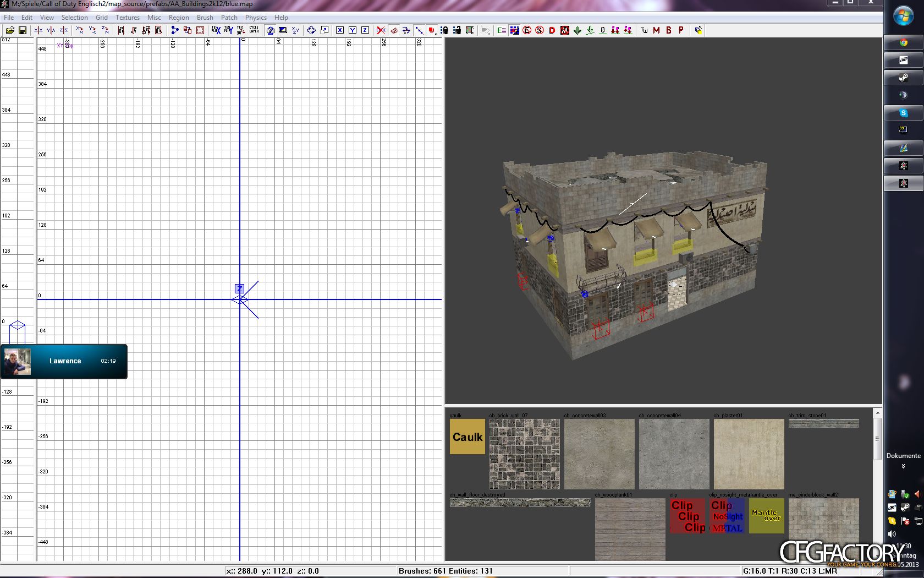Screen dimensions: 924x578
Task: Select the ch_brick_wall_07 texture
Action: tap(525, 454)
